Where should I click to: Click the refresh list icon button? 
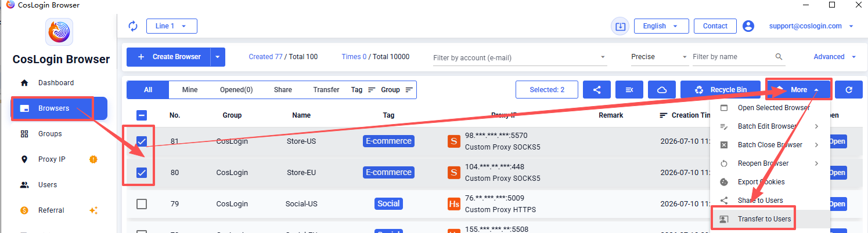pyautogui.click(x=849, y=90)
